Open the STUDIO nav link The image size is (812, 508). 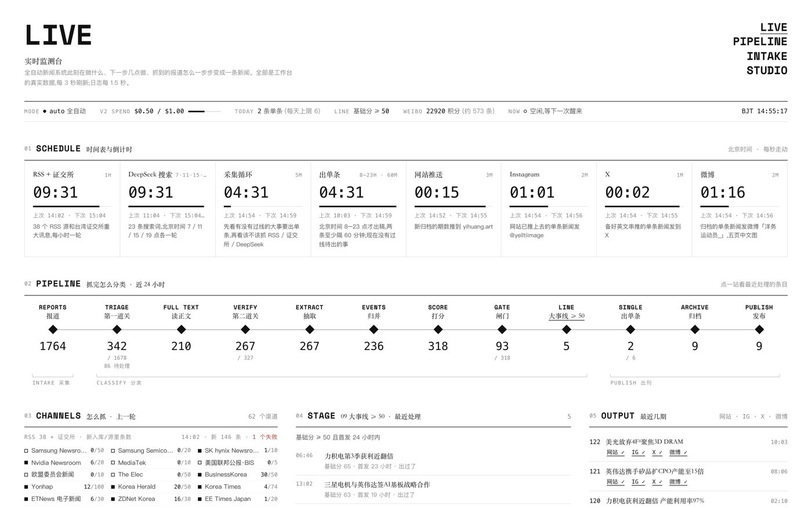click(767, 71)
